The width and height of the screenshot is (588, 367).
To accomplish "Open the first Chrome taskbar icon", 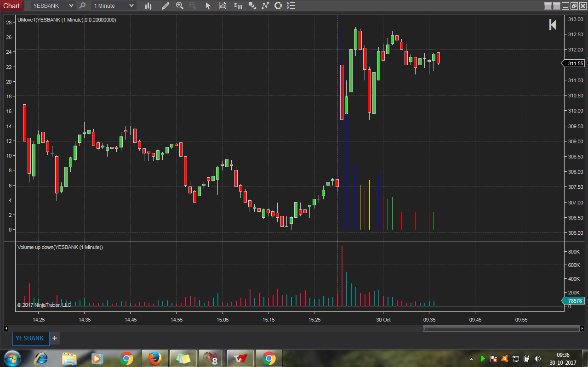I will tap(126, 358).
